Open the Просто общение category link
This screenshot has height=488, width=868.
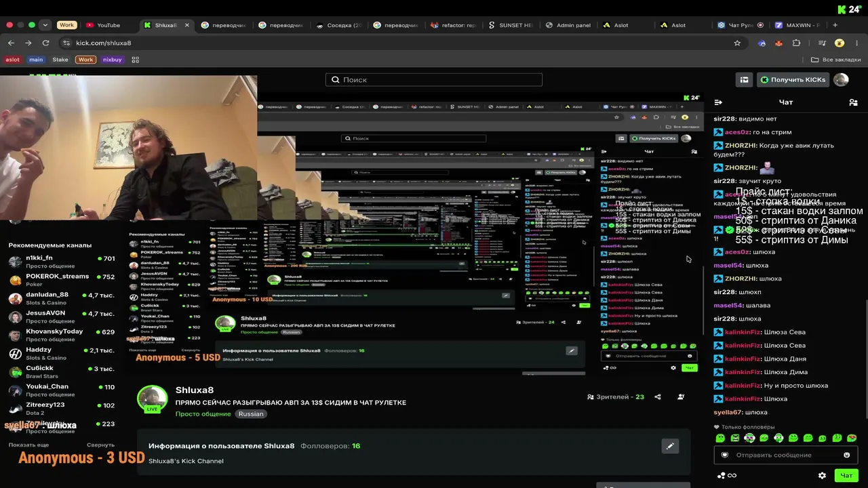(203, 413)
